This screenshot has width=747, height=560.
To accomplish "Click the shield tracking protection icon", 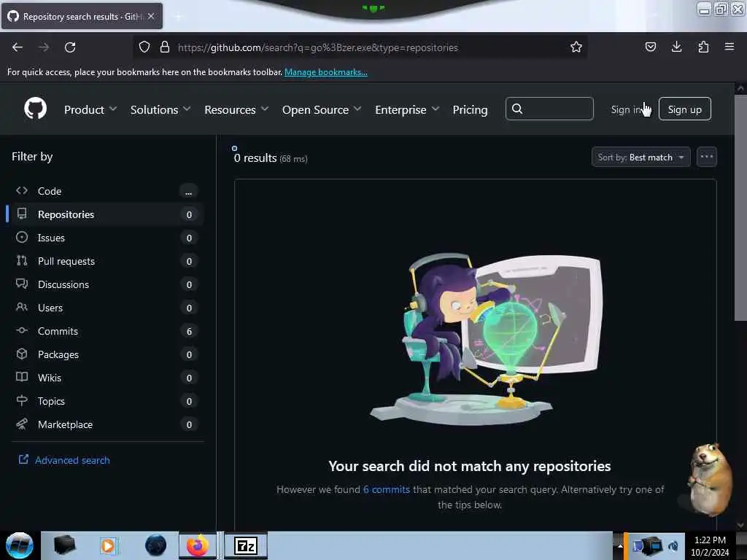I will point(144,47).
